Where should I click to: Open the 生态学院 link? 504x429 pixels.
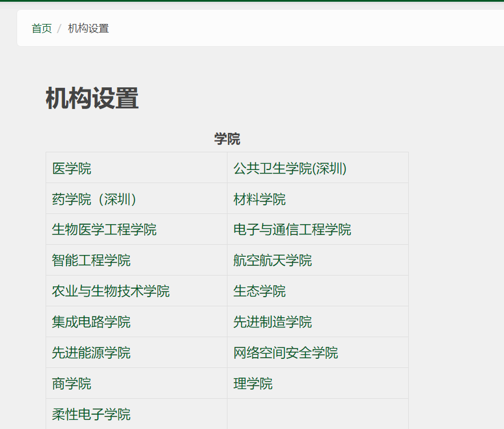[259, 292]
